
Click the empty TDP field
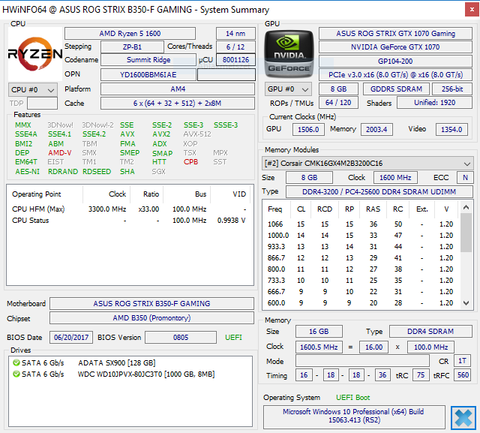(x=42, y=103)
